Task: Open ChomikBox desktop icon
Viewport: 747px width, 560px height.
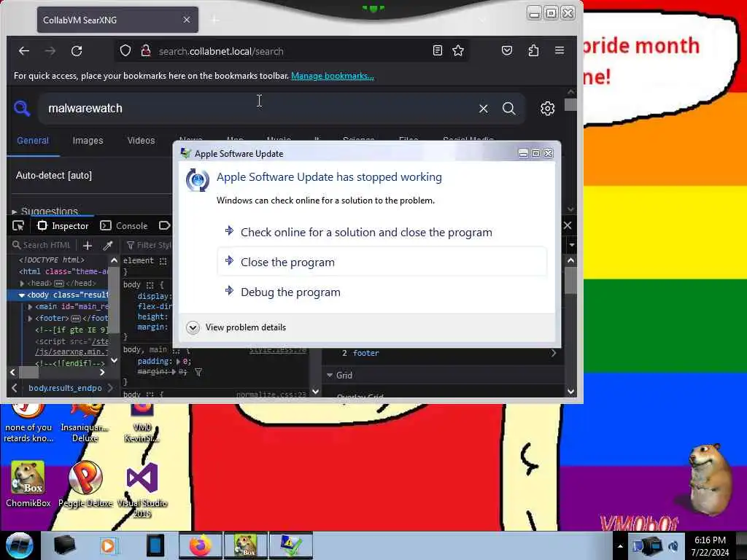Action: [28, 484]
